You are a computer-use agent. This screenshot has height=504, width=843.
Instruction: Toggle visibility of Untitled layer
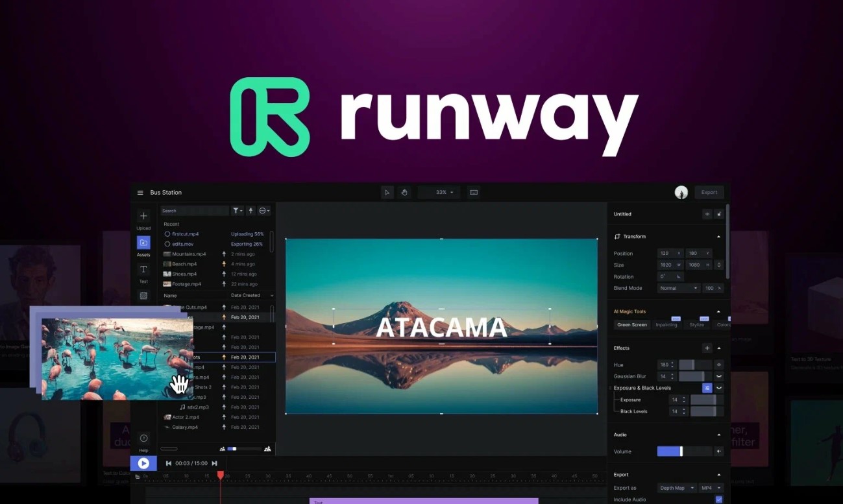click(707, 214)
